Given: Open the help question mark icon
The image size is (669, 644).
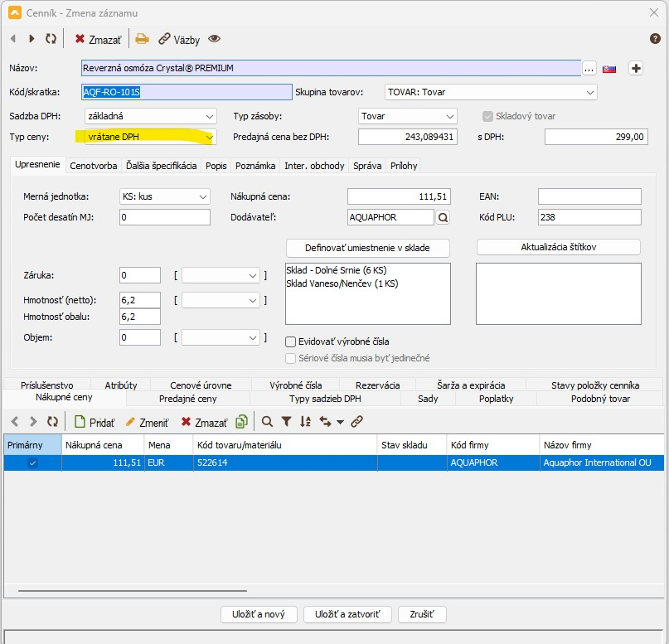Looking at the screenshot, I should [655, 39].
